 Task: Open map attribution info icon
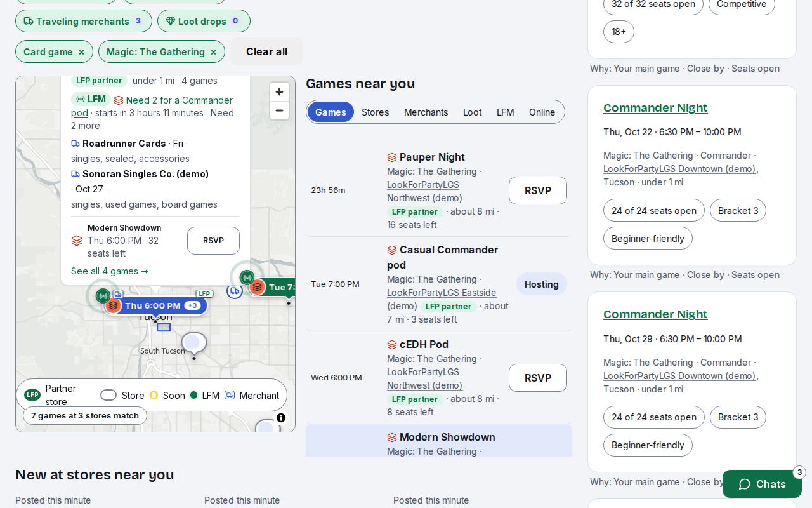coord(281,418)
